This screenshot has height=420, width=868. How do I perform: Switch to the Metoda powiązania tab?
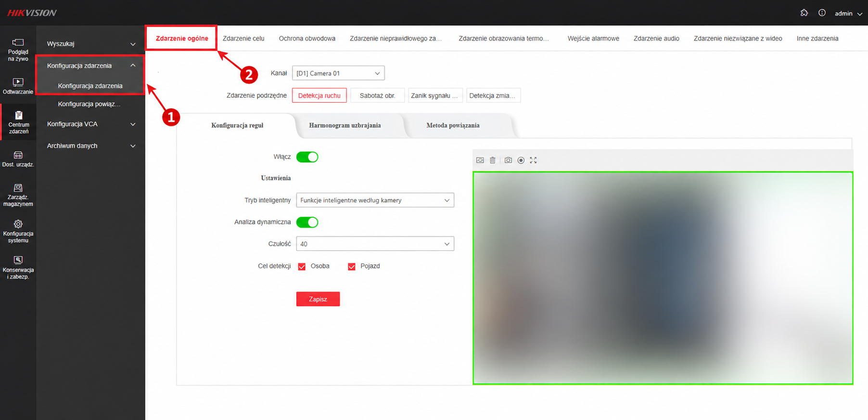click(453, 125)
